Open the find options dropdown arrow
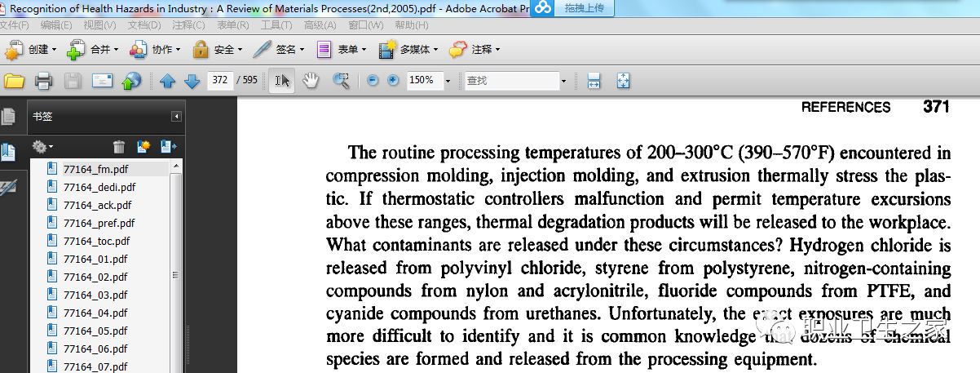This screenshot has width=980, height=373. pos(563,81)
